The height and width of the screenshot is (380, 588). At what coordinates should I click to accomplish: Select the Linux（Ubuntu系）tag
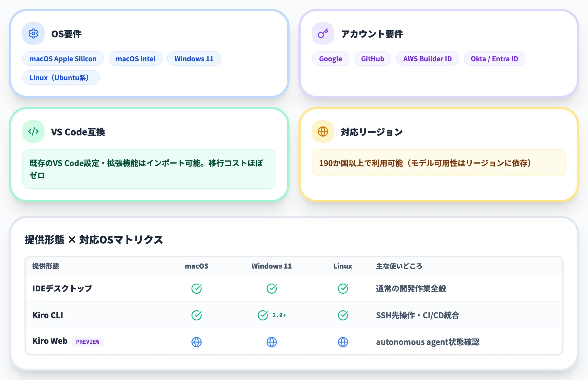coord(61,77)
